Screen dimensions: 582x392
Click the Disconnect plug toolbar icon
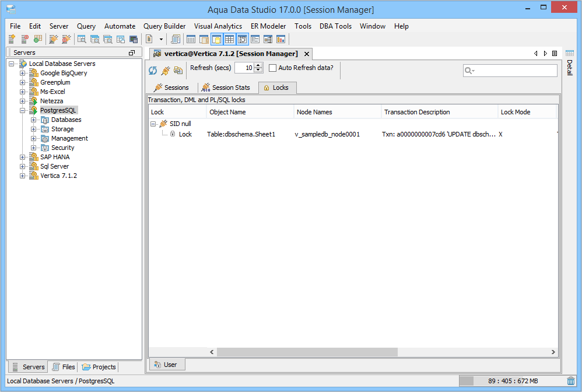click(x=66, y=39)
